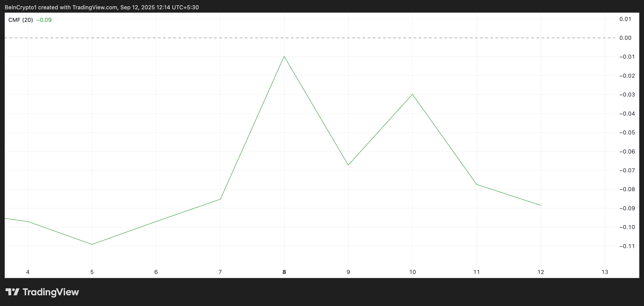644x306 pixels.
Task: Click the chart attribution header text
Action: click(102, 7)
